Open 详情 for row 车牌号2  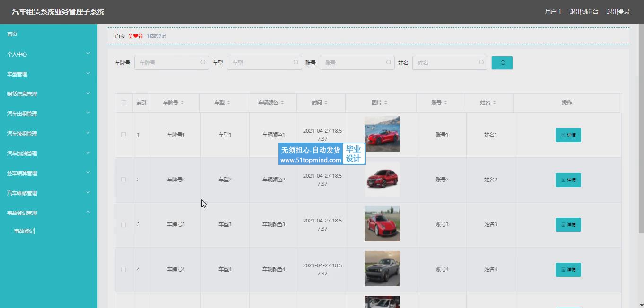[568, 180]
